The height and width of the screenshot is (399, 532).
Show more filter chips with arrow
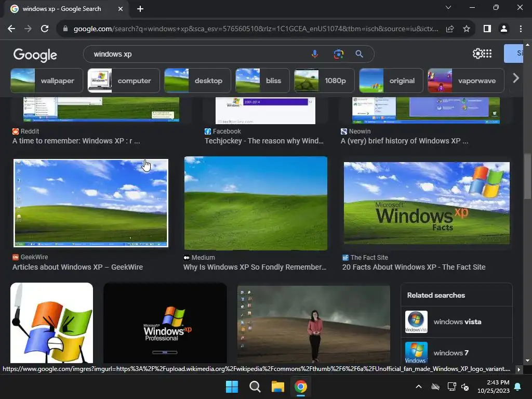(516, 78)
